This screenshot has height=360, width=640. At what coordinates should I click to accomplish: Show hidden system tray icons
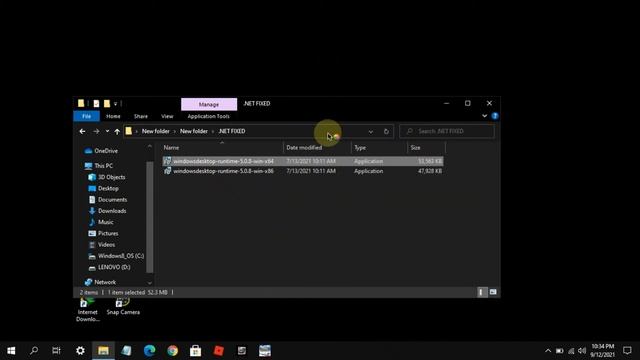[548, 351]
